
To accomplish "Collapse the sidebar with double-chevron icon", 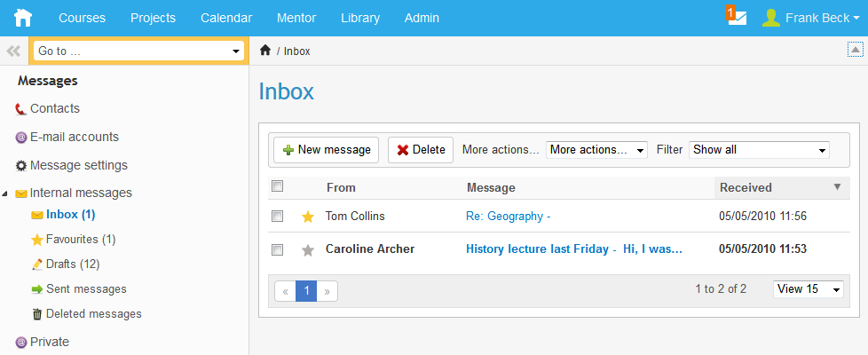I will tap(13, 51).
